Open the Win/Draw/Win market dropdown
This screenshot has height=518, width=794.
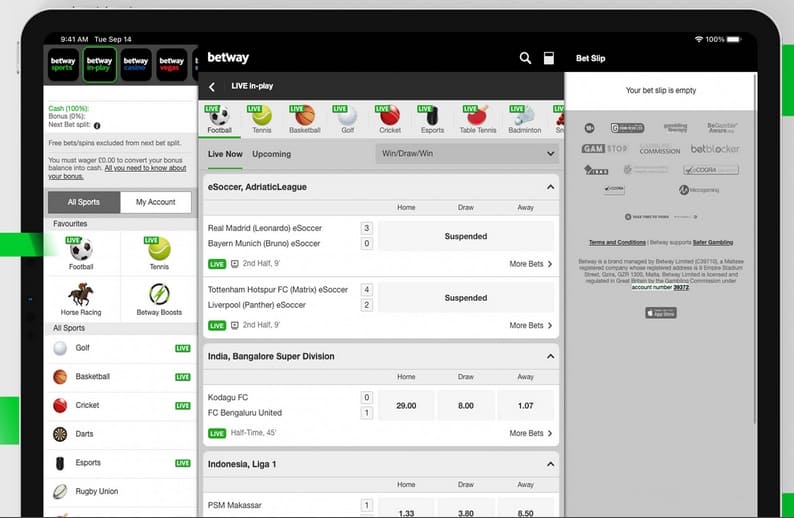(x=467, y=153)
